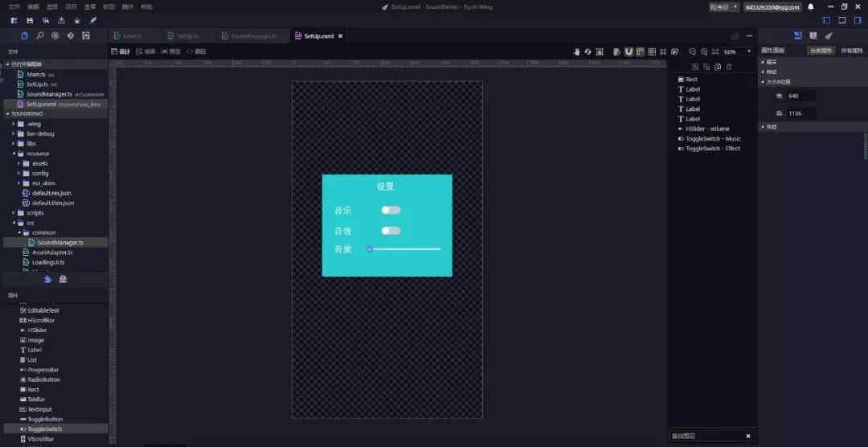
Task: Click the icon right of blue upload icon
Action: [63, 279]
